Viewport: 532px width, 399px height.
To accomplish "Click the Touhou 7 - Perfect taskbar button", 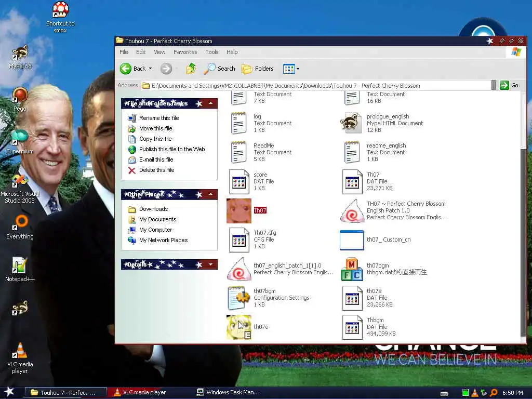I will tap(66, 393).
